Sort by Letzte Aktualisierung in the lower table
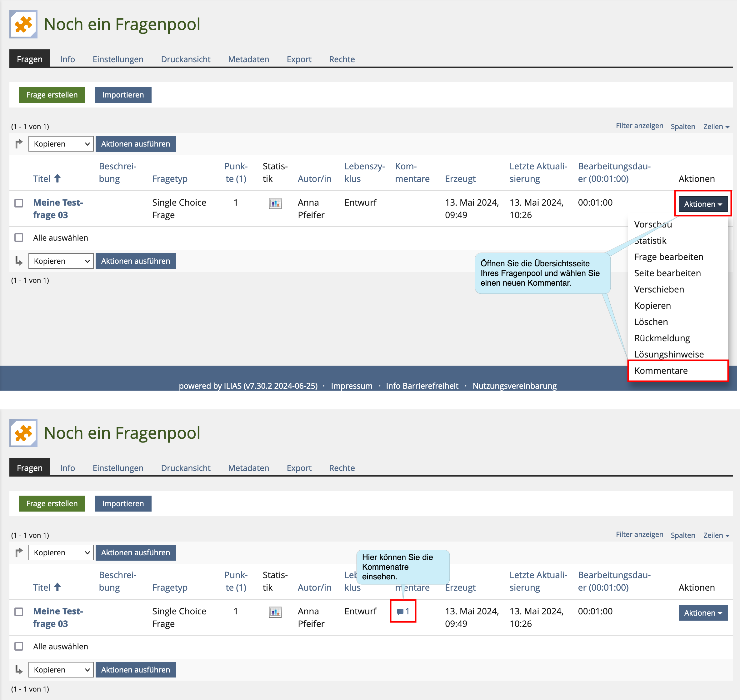The width and height of the screenshot is (740, 700). [x=538, y=581]
